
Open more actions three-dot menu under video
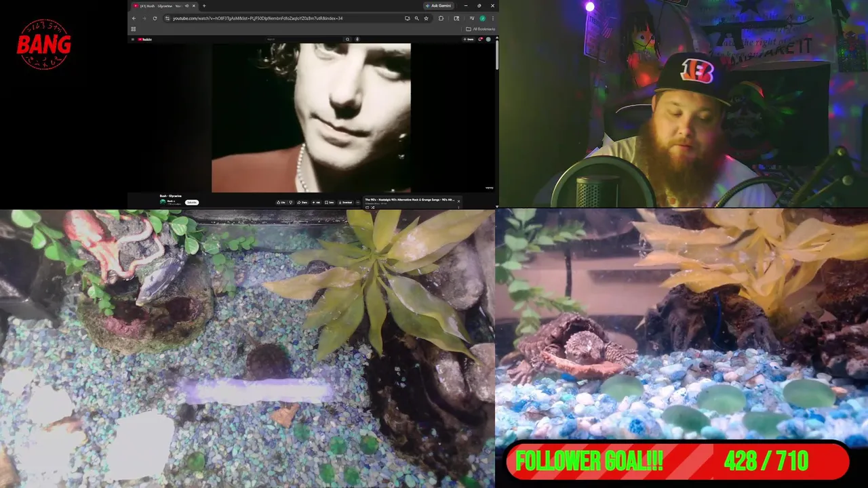[x=358, y=202]
